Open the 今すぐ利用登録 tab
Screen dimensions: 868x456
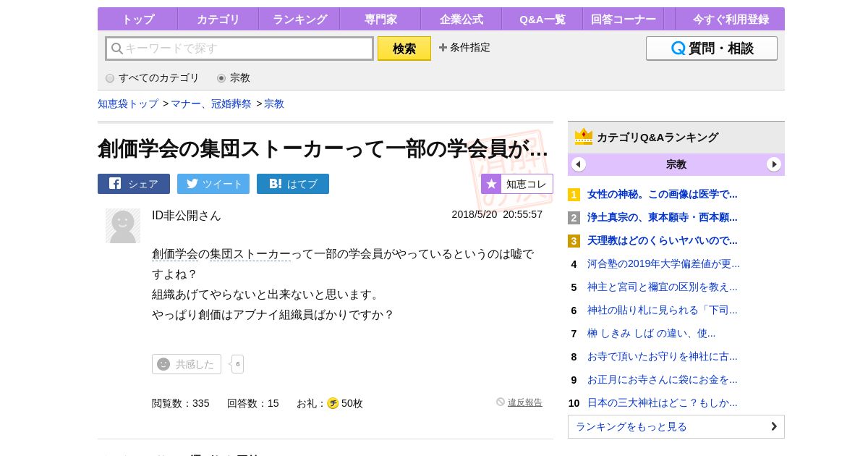pyautogui.click(x=730, y=19)
